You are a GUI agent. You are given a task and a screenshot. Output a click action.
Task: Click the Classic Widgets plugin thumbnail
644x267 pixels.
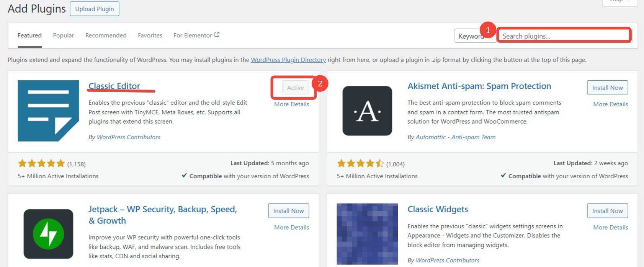[x=367, y=234]
